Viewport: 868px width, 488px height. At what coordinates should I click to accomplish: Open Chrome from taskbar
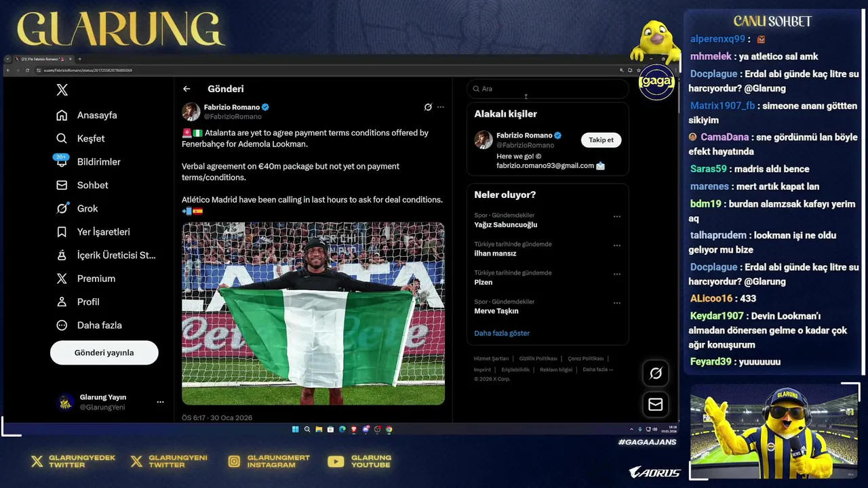(389, 429)
